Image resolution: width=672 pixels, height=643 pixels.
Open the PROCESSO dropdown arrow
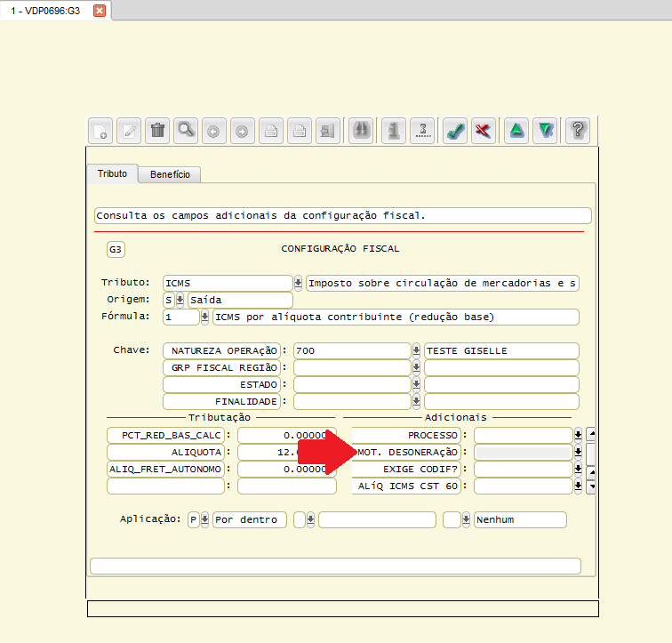click(x=578, y=435)
